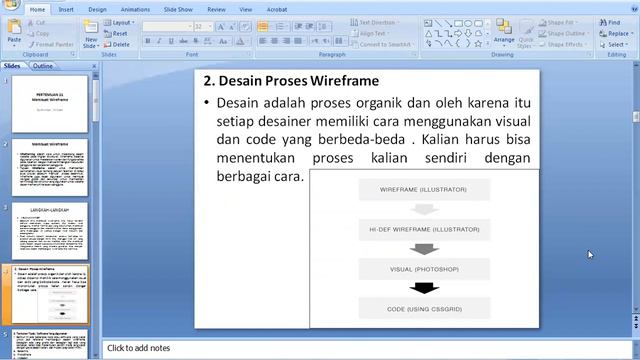640x360 pixels.
Task: Open the Animations ribbon tab
Action: (x=135, y=9)
